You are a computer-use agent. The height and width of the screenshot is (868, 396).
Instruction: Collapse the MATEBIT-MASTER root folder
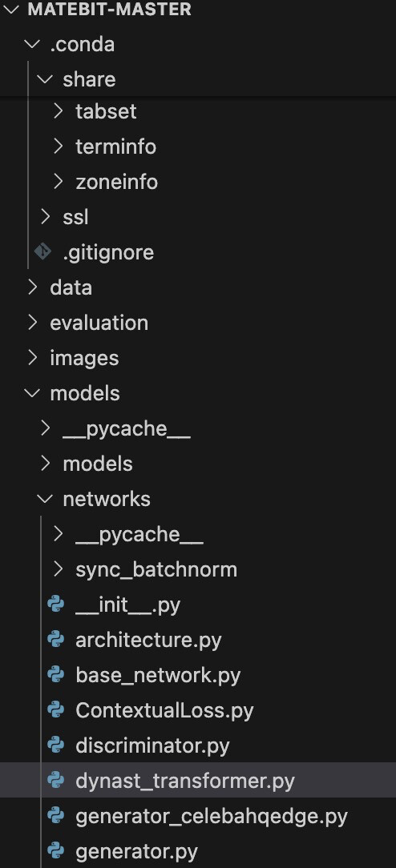pos(11,10)
